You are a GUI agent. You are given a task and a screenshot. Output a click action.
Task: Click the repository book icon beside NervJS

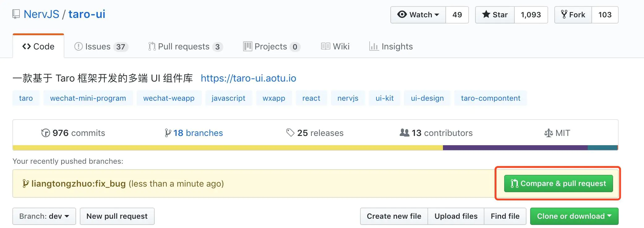click(16, 14)
